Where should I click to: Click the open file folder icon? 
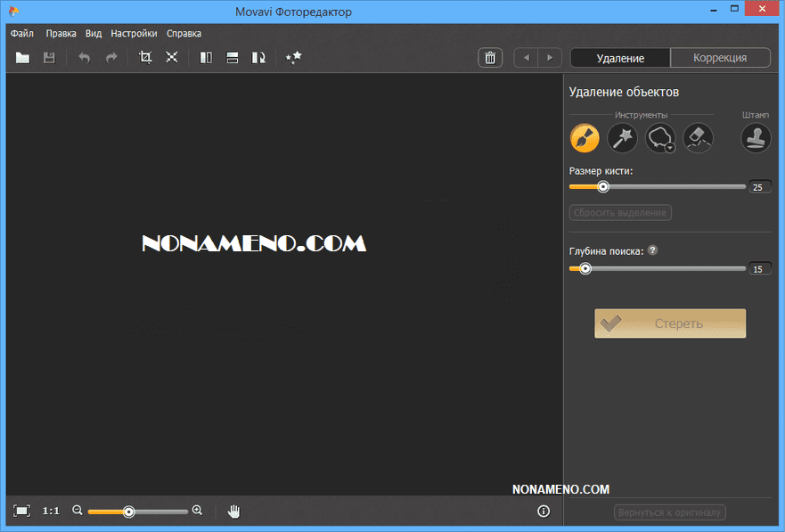click(x=23, y=58)
